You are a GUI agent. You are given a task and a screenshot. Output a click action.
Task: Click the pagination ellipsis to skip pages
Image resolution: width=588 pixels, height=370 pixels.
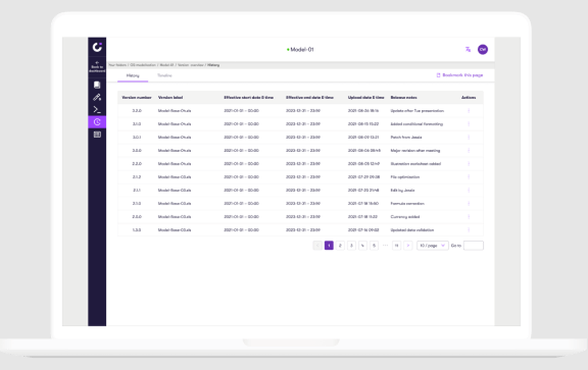[385, 245]
